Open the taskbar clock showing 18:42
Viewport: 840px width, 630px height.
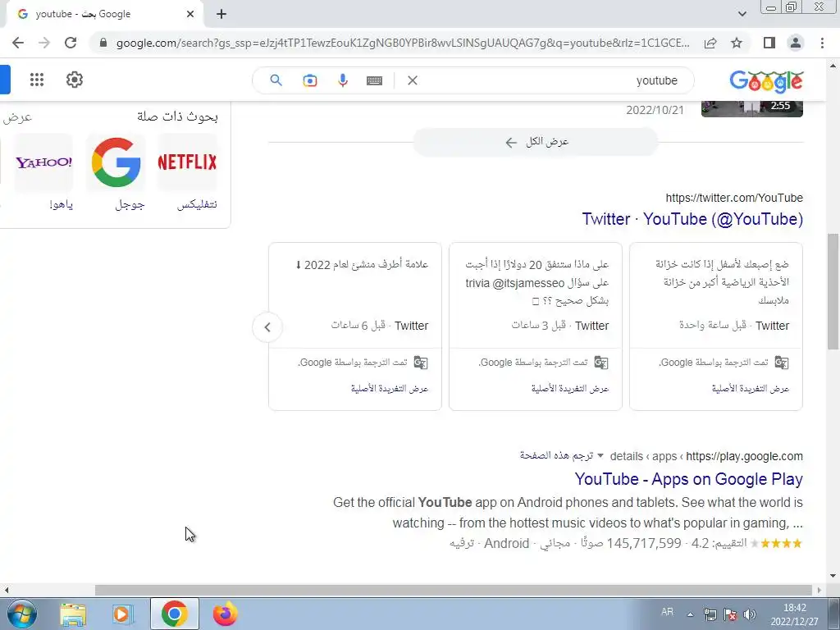(794, 614)
